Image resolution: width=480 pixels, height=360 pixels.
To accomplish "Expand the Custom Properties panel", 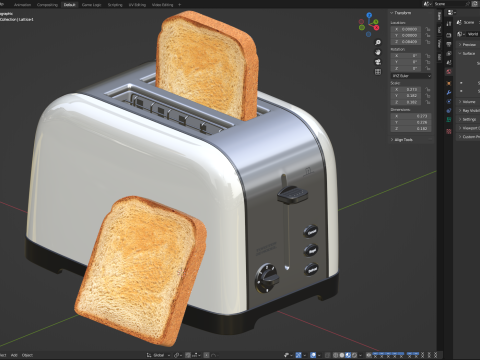I will [468, 137].
